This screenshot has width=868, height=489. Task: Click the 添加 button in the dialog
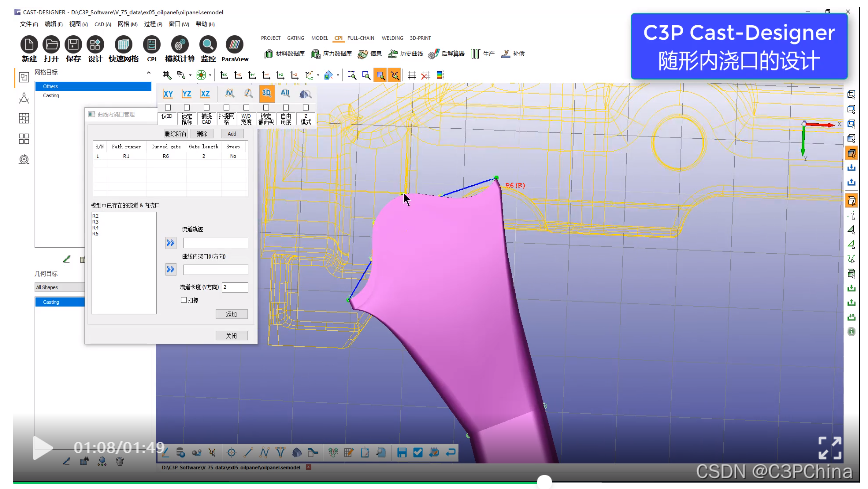[231, 314]
